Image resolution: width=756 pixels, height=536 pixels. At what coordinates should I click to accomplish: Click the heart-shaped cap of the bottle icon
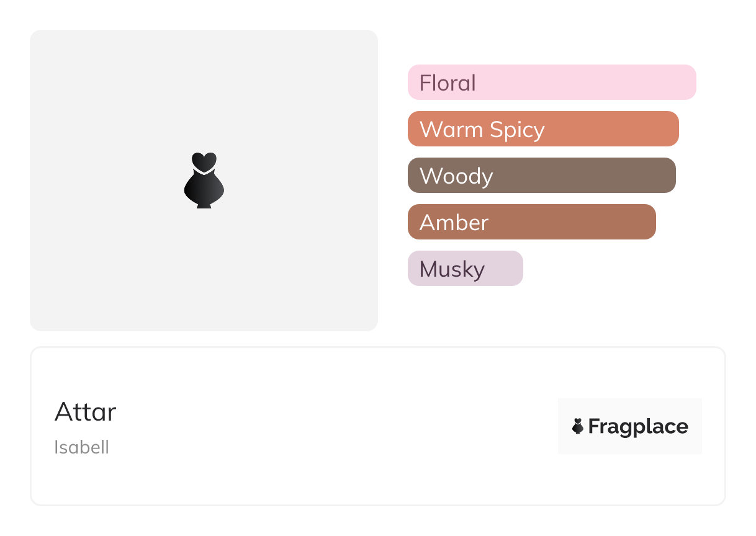(x=204, y=161)
